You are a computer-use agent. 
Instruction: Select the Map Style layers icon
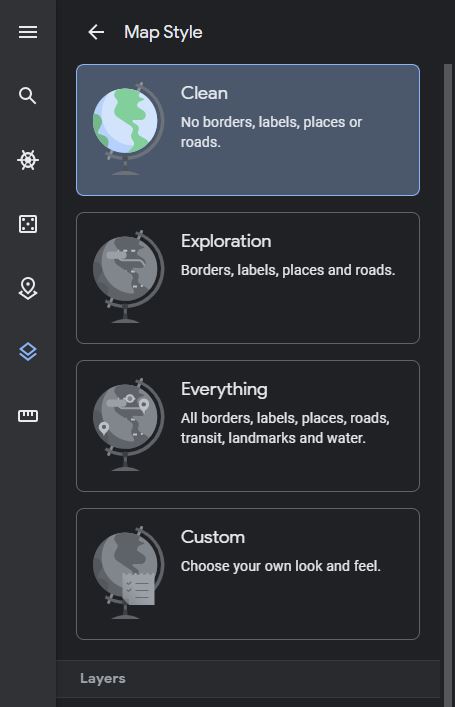click(28, 352)
